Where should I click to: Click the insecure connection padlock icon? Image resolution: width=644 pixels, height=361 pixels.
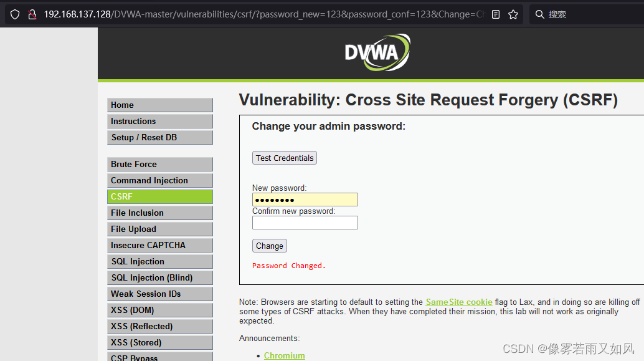(x=33, y=14)
